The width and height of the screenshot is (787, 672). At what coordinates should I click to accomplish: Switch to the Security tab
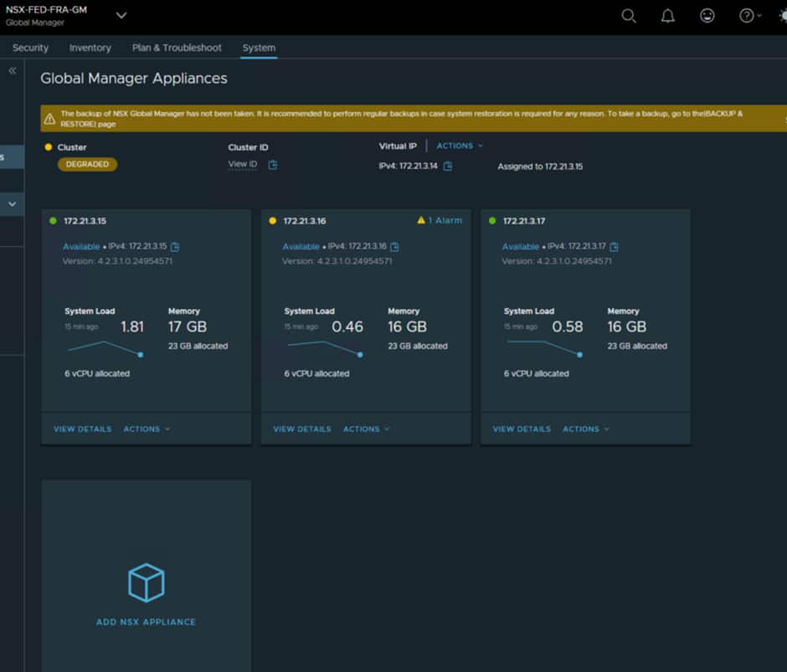point(31,48)
